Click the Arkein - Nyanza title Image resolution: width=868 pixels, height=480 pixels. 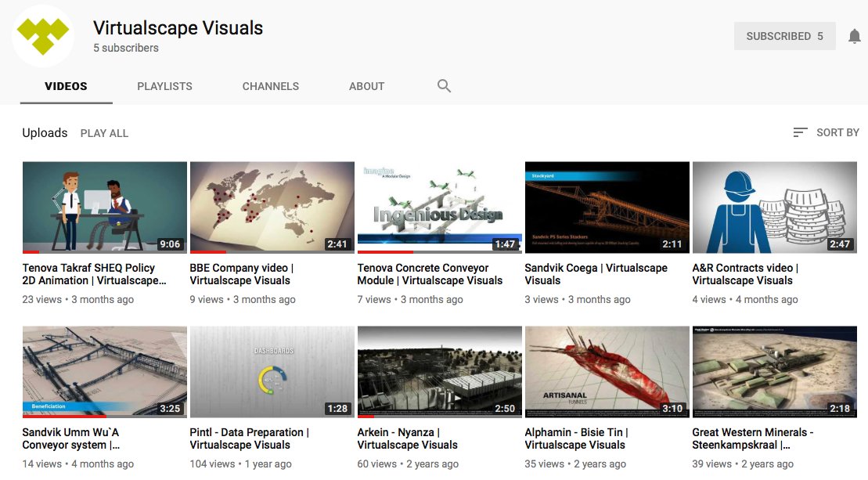click(x=408, y=438)
